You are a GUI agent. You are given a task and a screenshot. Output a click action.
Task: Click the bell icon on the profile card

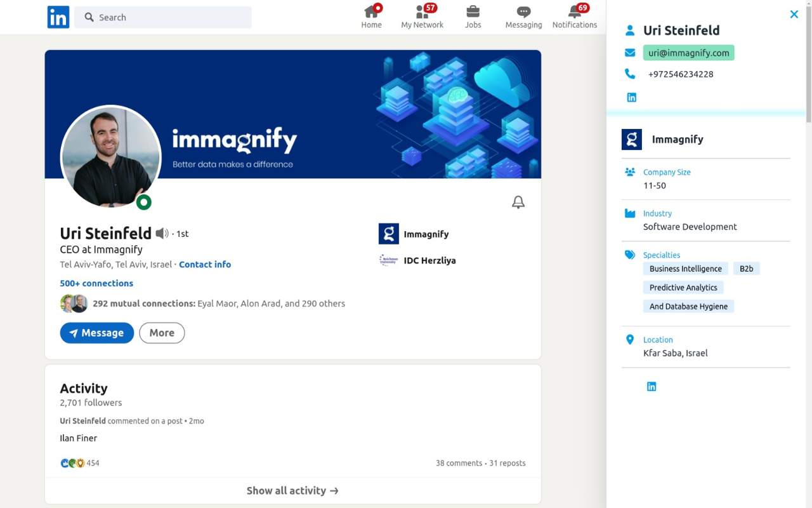coord(518,201)
